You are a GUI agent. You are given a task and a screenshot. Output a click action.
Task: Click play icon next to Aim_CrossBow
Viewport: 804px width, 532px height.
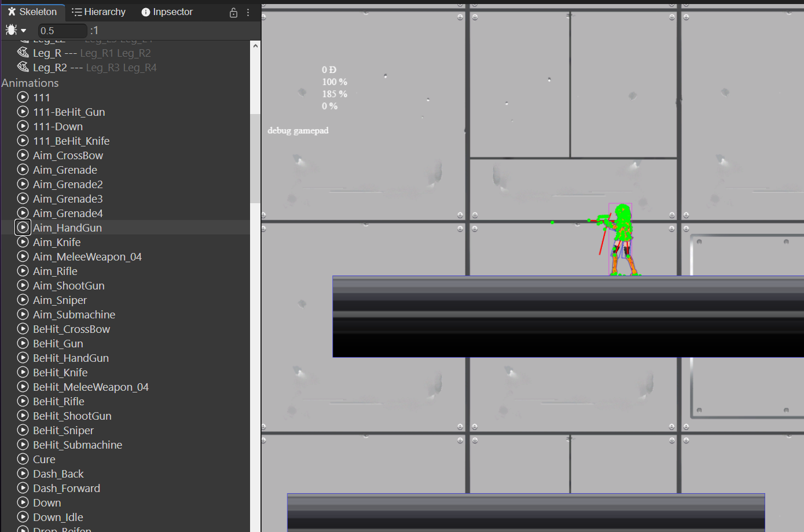[23, 155]
